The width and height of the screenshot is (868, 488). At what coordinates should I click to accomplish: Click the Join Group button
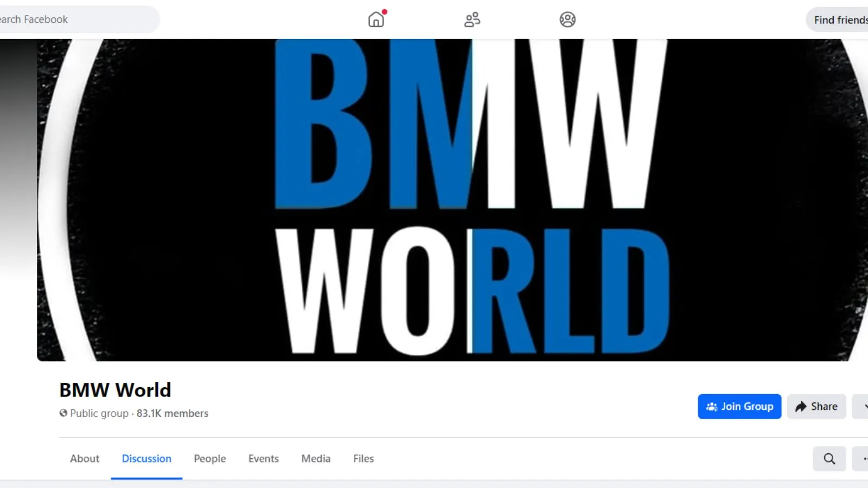coord(739,406)
